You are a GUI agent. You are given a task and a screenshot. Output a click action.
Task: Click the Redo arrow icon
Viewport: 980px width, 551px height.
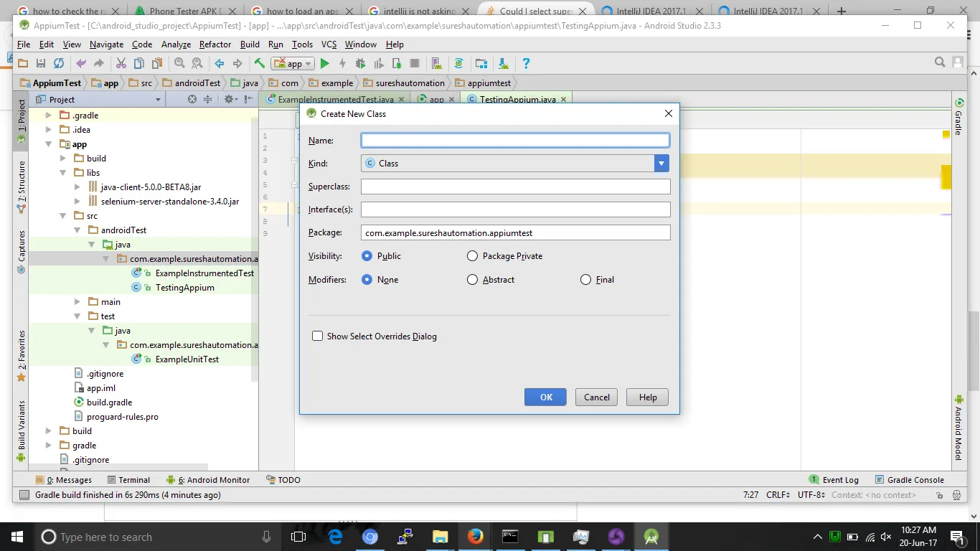coord(99,64)
